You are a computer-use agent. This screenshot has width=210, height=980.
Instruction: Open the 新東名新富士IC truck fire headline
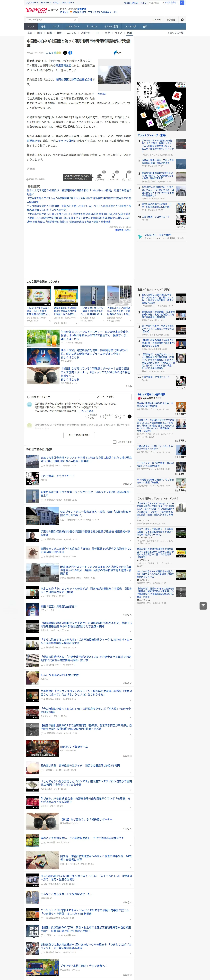pos(86,493)
